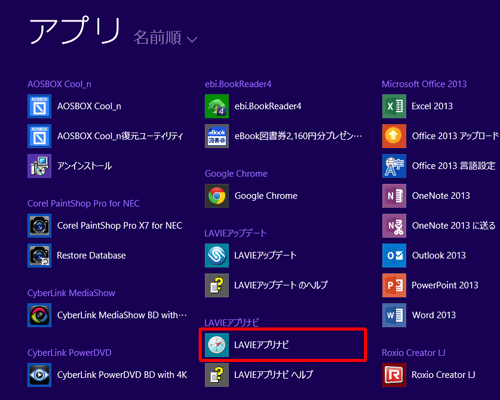Click the Roxio Creator LJ group header
Image resolution: width=500 pixels, height=400 pixels.
(413, 353)
